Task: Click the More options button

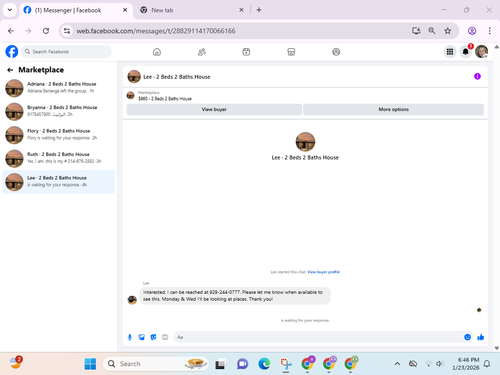Action: point(393,109)
